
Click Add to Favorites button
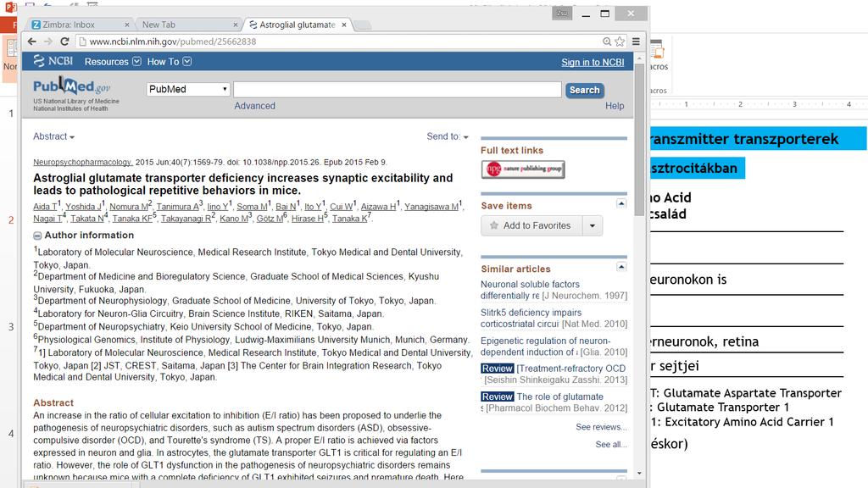pos(531,225)
